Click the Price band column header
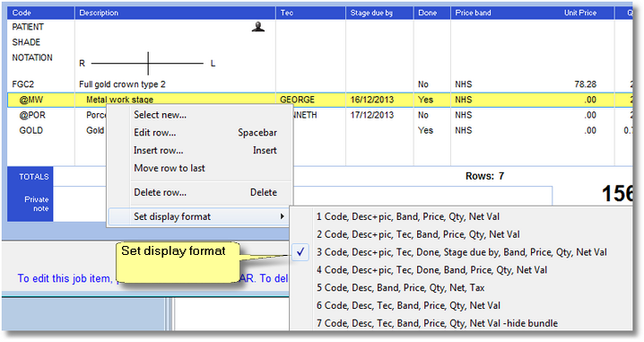The height and width of the screenshot is (342, 644). [473, 13]
